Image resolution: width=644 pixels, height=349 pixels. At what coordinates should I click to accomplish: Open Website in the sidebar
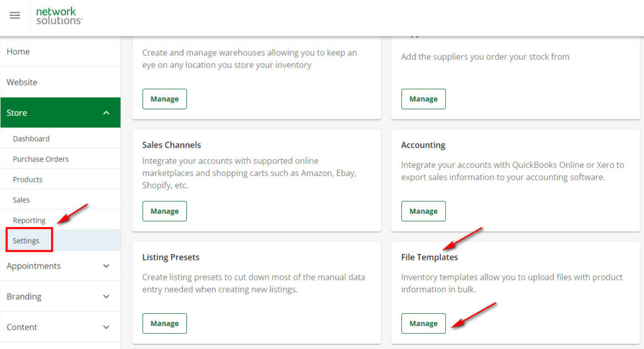coord(22,82)
